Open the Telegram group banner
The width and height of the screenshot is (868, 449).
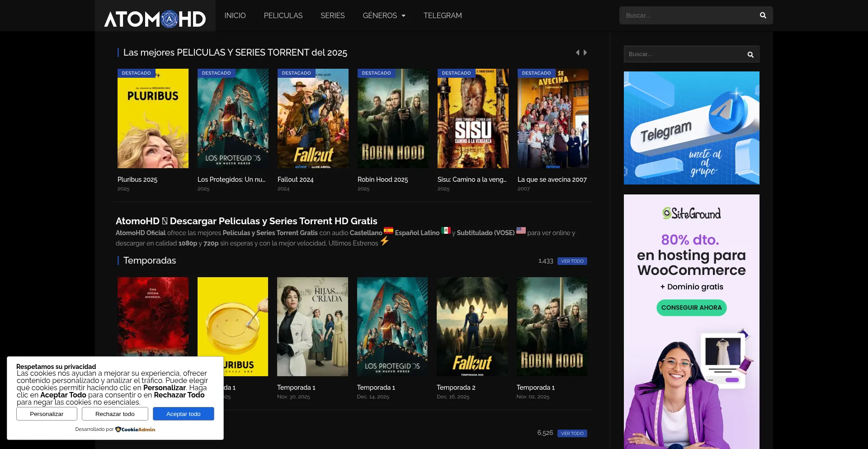pyautogui.click(x=691, y=128)
